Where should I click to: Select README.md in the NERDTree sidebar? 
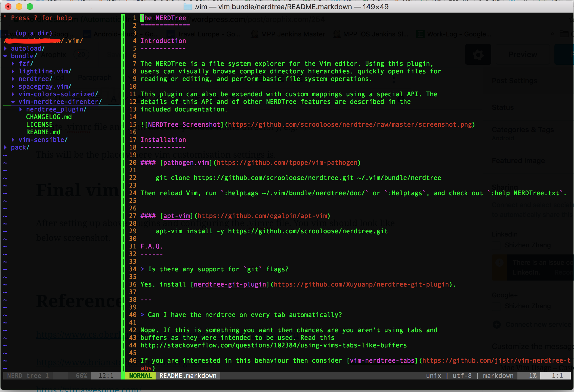[43, 132]
